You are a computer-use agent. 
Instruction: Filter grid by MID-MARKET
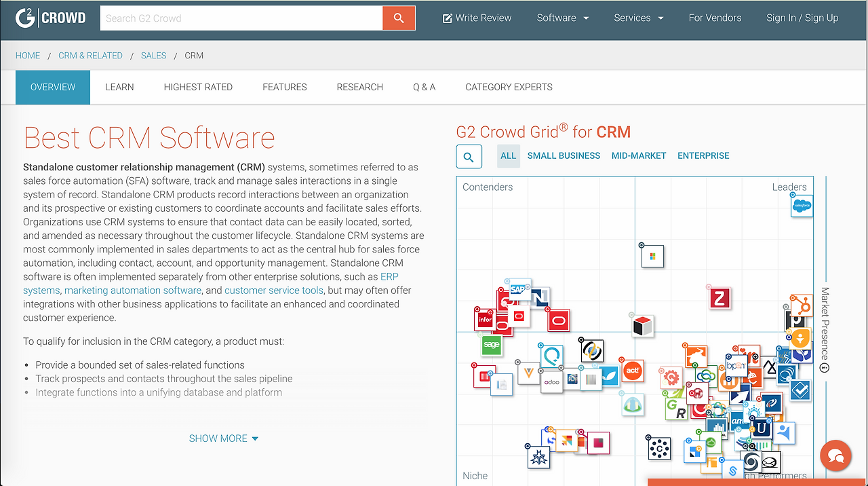pos(639,155)
